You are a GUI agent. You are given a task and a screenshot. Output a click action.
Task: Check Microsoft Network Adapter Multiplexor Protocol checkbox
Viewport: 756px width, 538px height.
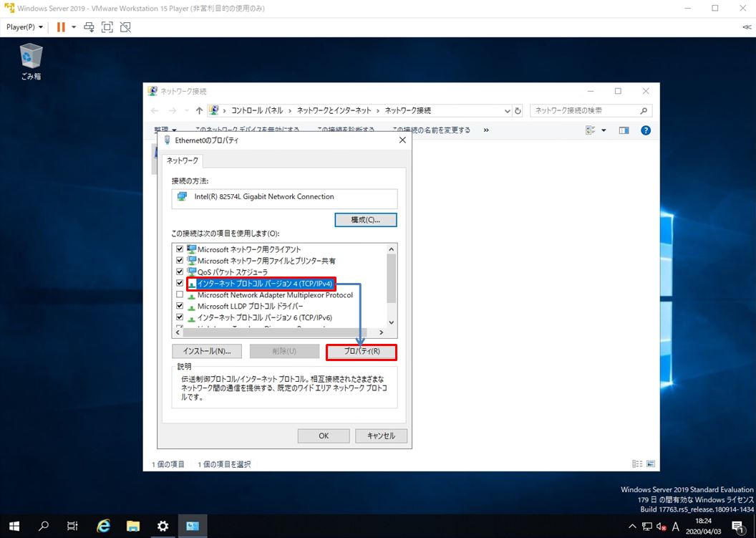[x=180, y=294]
